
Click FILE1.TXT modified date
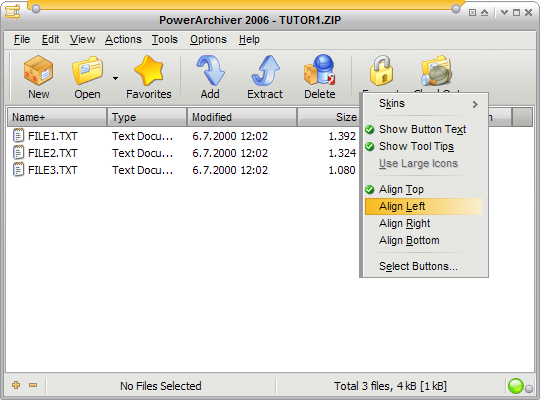point(230,136)
